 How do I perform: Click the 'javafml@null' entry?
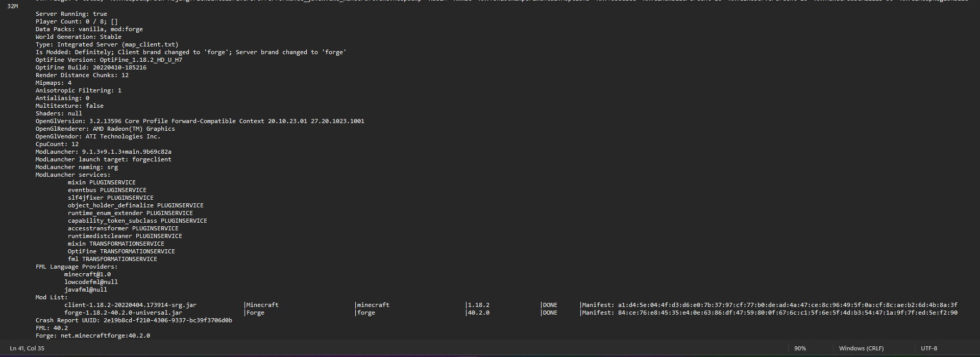[x=86, y=290]
